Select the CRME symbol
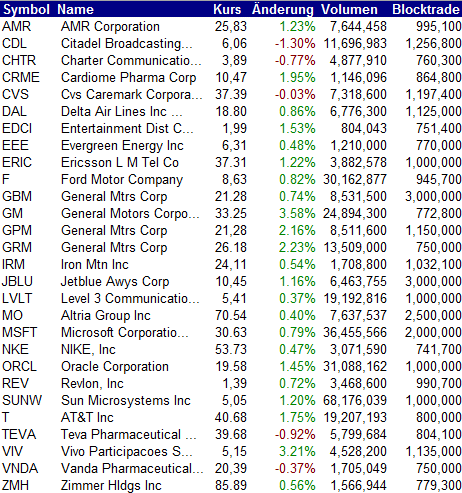Viewport: 462px width, 493px height. 21,77
